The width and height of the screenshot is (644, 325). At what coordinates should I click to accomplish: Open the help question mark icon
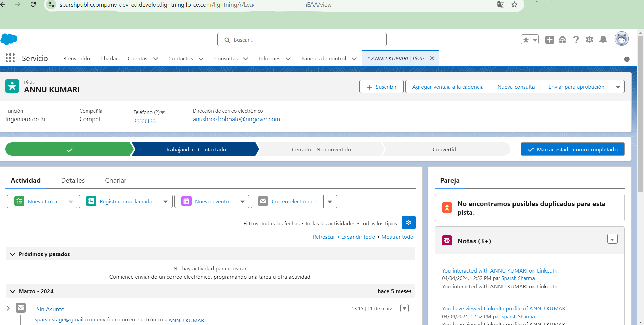pyautogui.click(x=576, y=40)
